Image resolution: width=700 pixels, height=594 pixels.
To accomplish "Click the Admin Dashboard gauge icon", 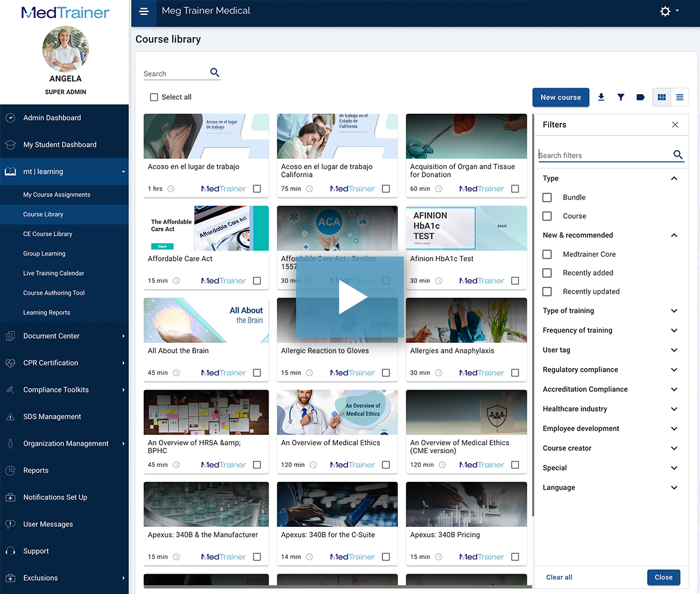I will coord(10,118).
